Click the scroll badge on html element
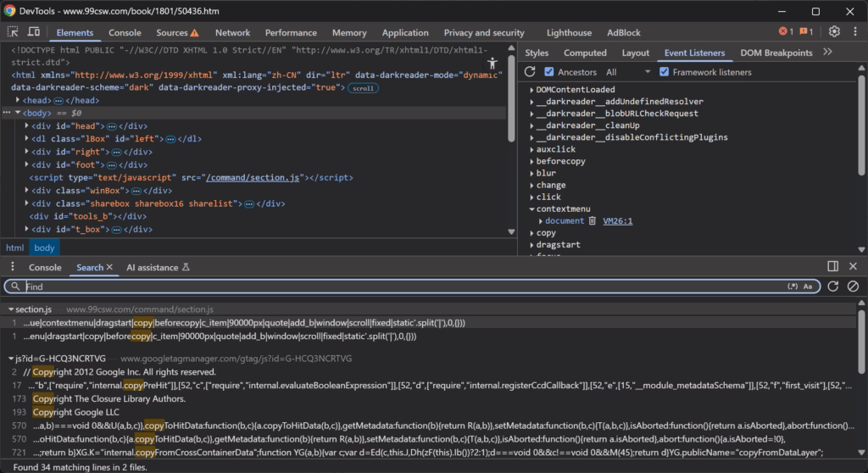Image resolution: width=868 pixels, height=473 pixels. pos(363,88)
